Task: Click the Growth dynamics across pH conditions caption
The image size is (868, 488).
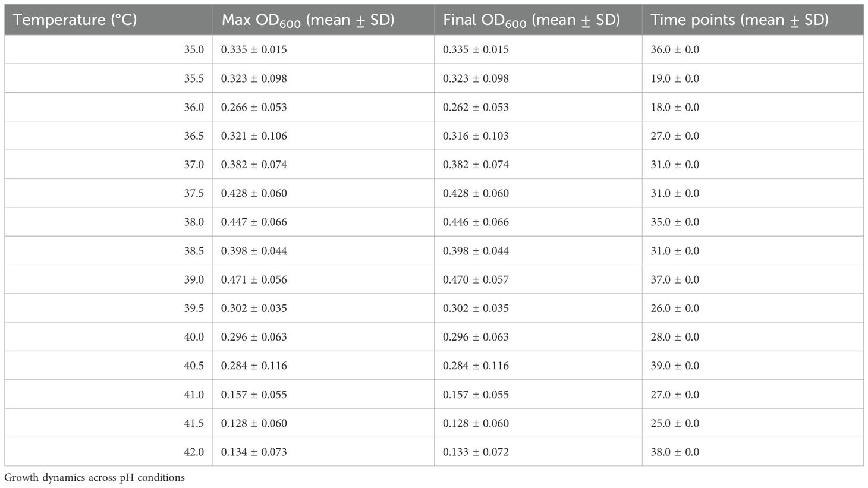Action: 95,478
